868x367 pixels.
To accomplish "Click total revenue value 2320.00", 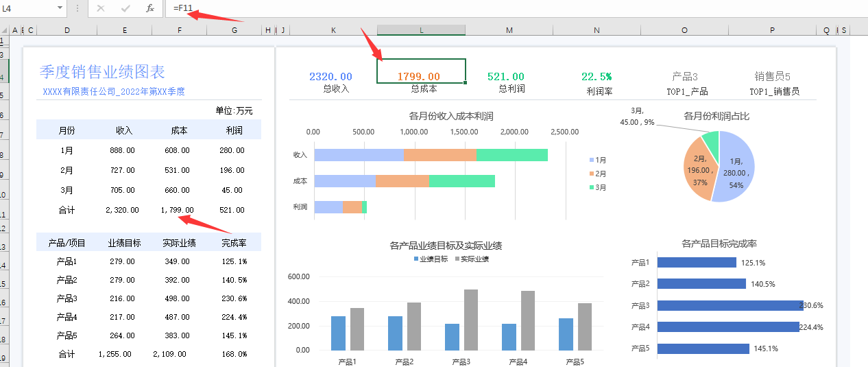I will click(x=330, y=77).
